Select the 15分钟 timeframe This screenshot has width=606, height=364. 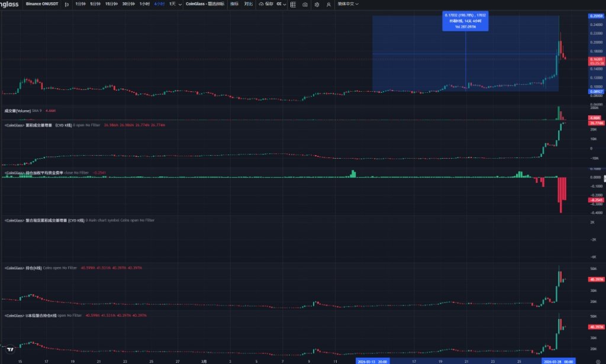pyautogui.click(x=111, y=4)
